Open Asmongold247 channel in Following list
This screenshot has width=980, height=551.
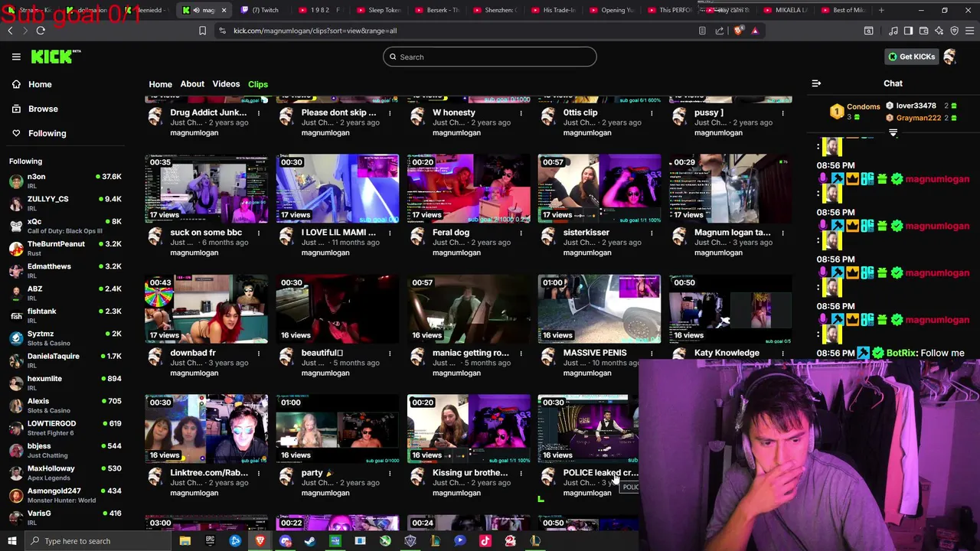coord(65,495)
